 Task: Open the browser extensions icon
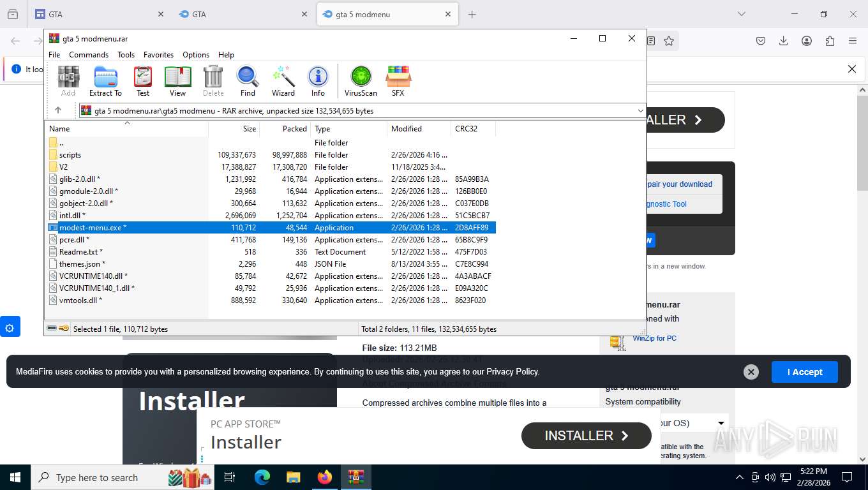(830, 41)
